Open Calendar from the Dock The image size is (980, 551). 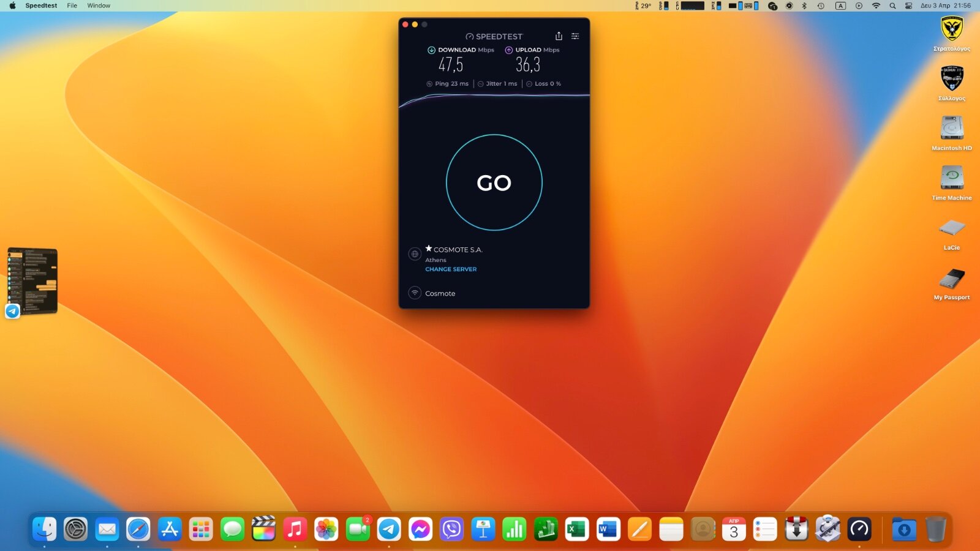pos(734,529)
